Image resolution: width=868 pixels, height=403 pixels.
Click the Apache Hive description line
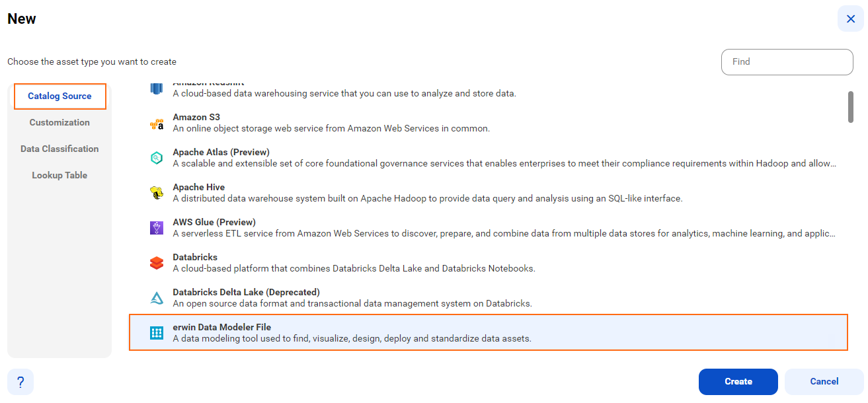[x=428, y=198]
